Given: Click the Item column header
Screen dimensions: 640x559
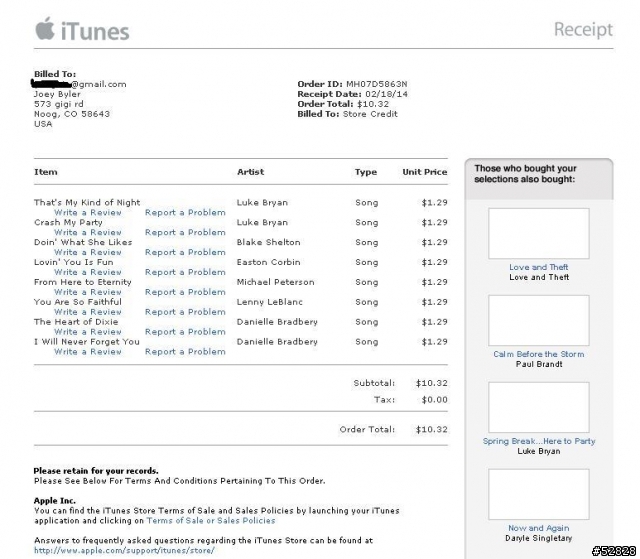Looking at the screenshot, I should coord(46,172).
